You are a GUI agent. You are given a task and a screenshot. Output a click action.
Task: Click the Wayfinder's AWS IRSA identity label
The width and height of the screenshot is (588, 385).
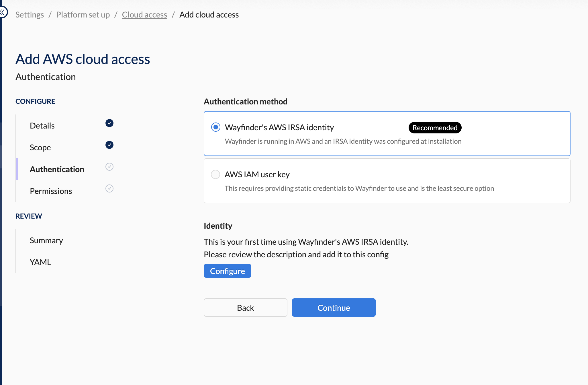click(279, 127)
